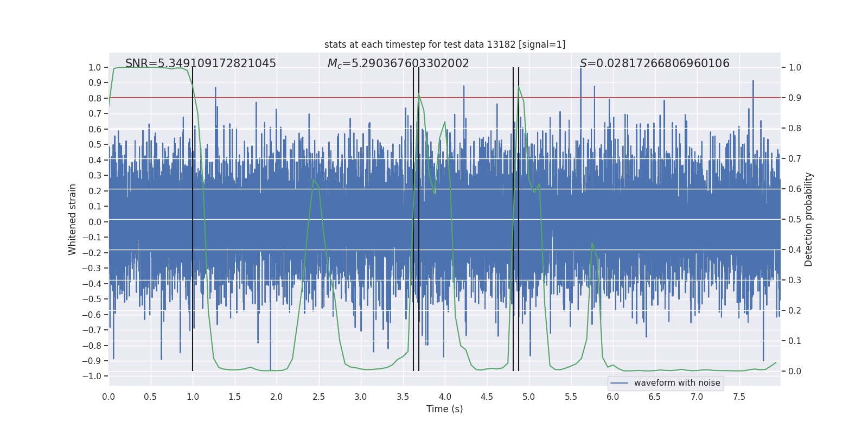The height and width of the screenshot is (434, 868).
Task: Click the right axis tick label 0.9
Action: coord(795,98)
